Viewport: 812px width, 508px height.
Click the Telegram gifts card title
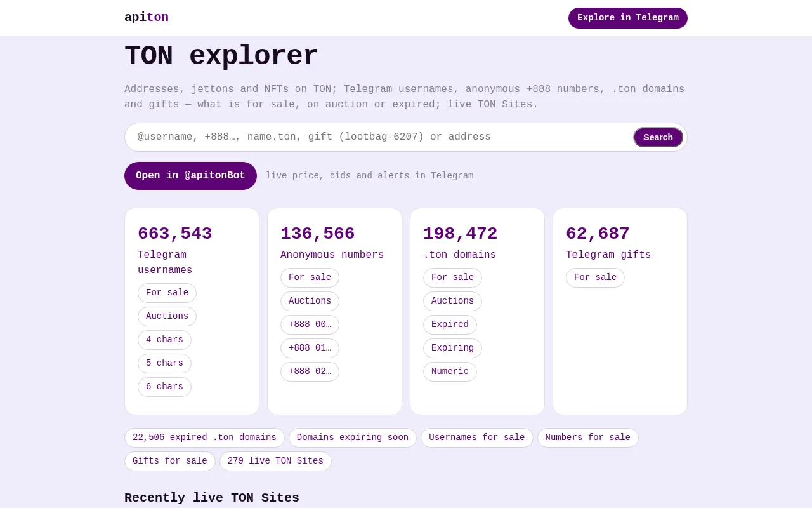coord(608,255)
